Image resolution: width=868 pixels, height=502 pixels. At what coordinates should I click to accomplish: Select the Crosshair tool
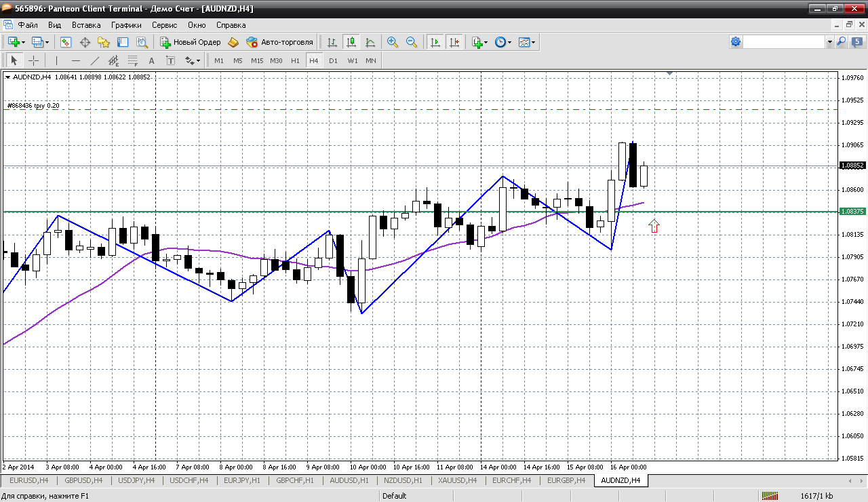pos(33,60)
